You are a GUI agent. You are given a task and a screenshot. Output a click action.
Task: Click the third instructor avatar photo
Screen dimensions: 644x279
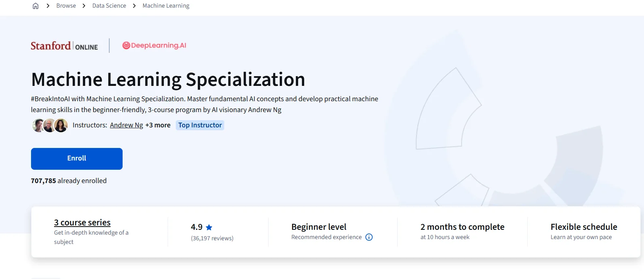coord(61,125)
